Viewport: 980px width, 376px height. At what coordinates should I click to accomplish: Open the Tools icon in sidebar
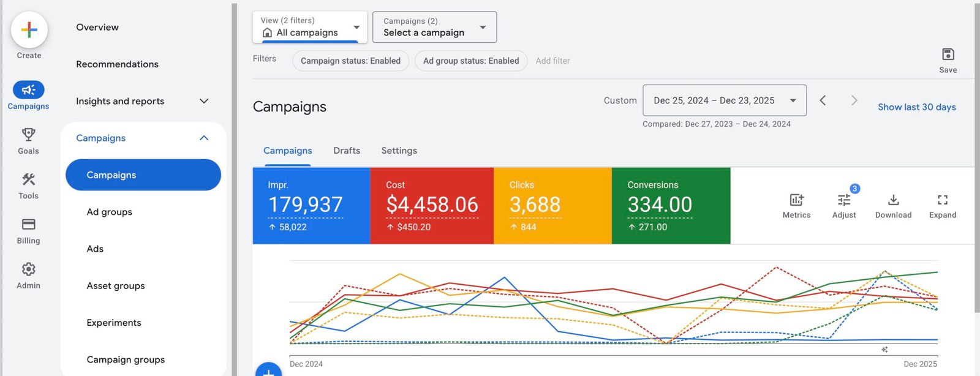click(28, 180)
